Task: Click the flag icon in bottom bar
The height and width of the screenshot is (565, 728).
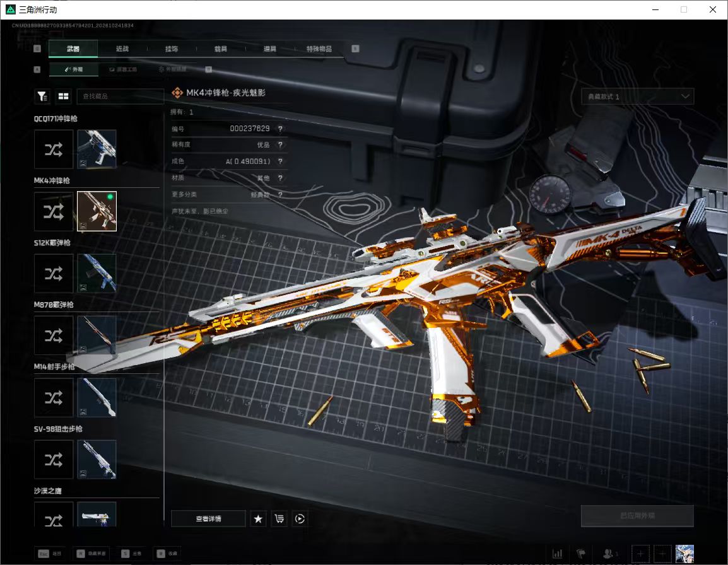Action: [x=581, y=554]
